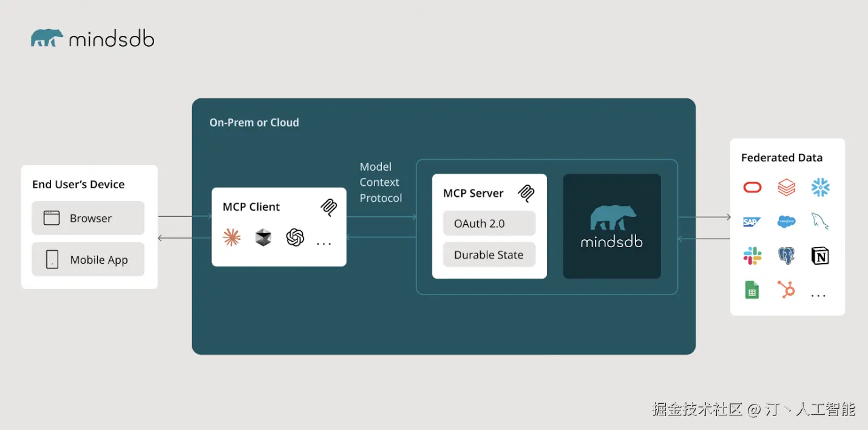Select the Durable State box
The image size is (868, 430).
[489, 255]
